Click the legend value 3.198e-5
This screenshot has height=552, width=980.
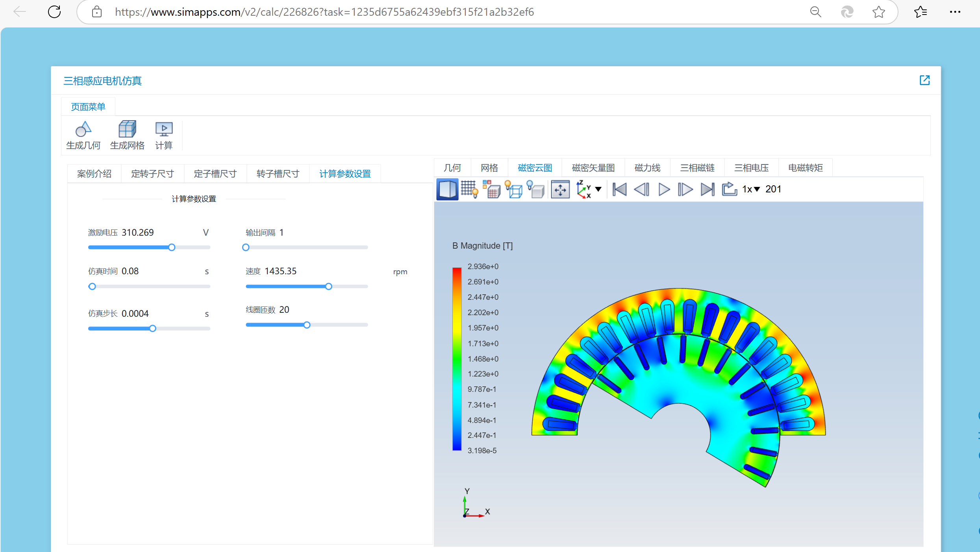(x=482, y=450)
